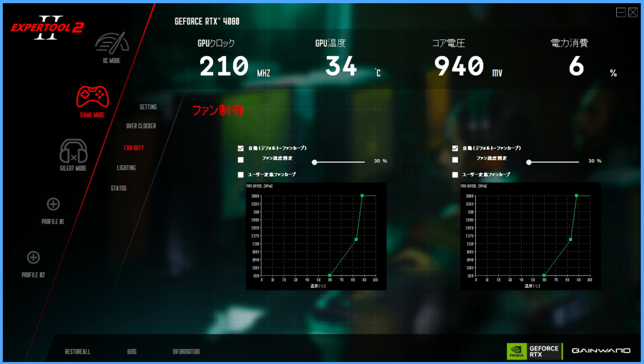The height and width of the screenshot is (364, 644).
Task: Open the STATUS menu
Action: [119, 188]
